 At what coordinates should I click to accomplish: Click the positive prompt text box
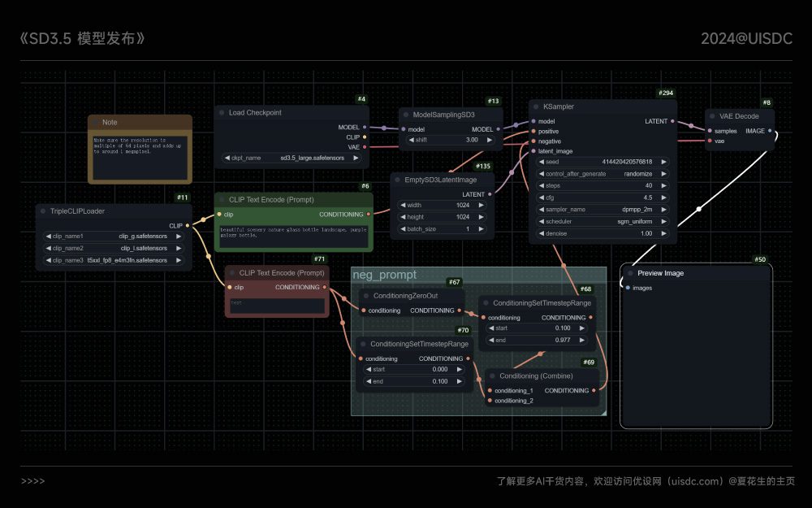click(294, 236)
